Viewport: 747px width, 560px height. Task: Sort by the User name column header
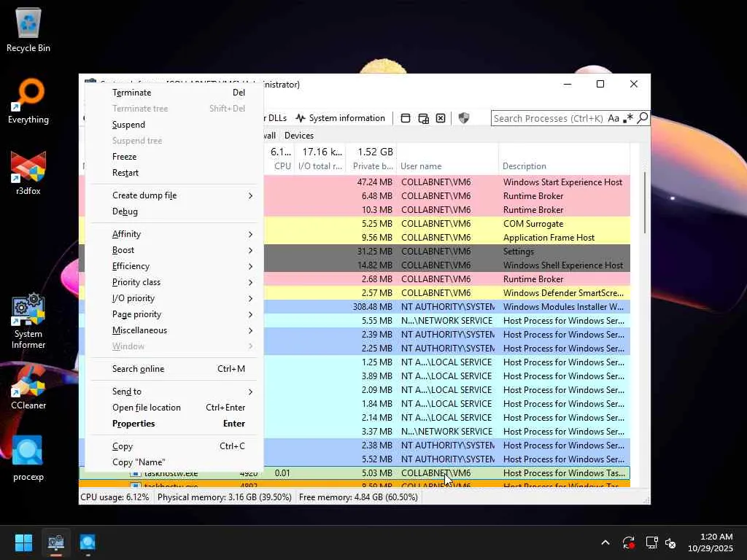[x=447, y=159]
